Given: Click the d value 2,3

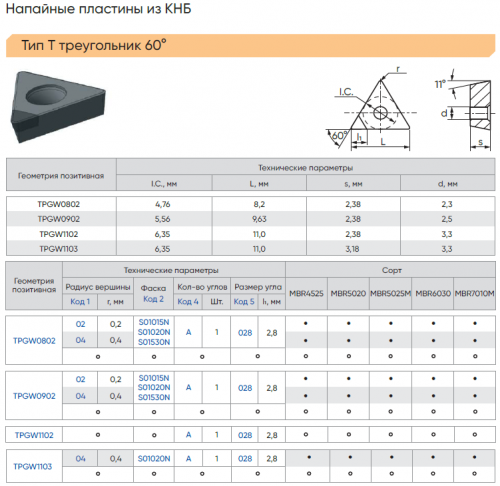Looking at the screenshot, I should coord(447,204).
